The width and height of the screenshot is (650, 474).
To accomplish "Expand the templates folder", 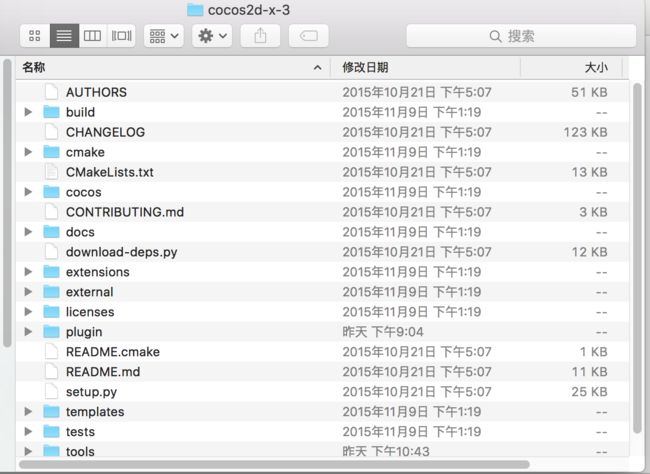I will click(x=28, y=411).
